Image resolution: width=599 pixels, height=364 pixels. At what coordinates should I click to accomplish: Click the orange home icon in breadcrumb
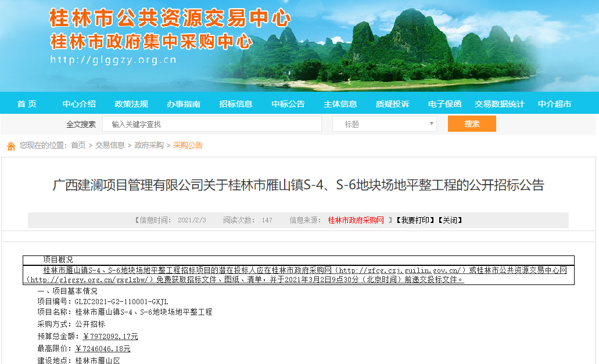(11, 146)
